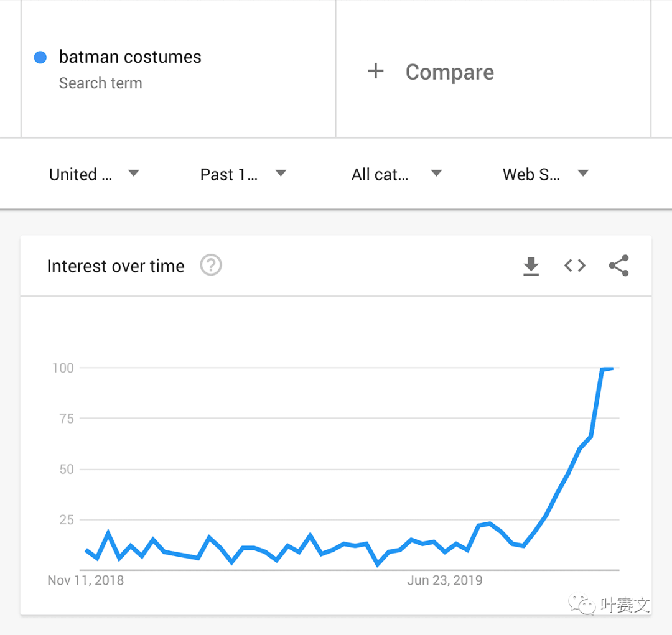Click the Jun 23, 2019 axis label
The width and height of the screenshot is (672, 635).
pyautogui.click(x=444, y=580)
